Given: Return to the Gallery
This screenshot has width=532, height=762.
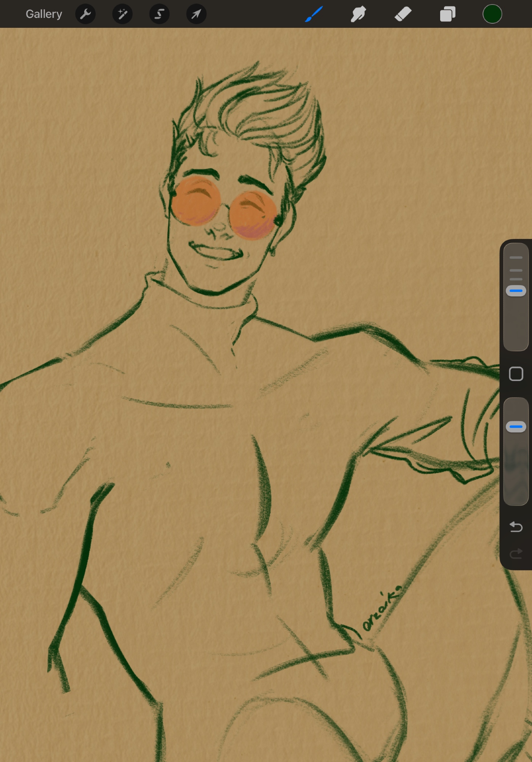Looking at the screenshot, I should [x=44, y=14].
